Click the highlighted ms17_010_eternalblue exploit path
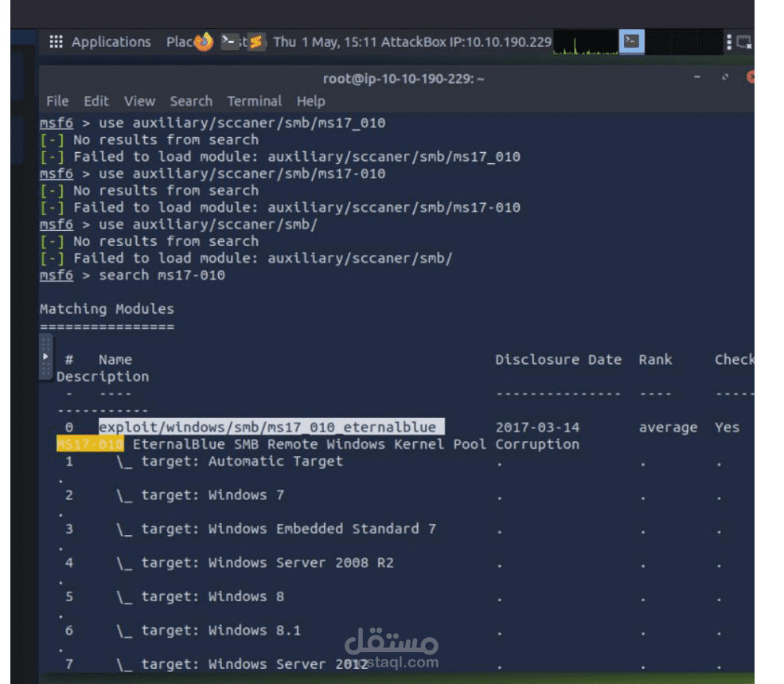 (x=271, y=428)
